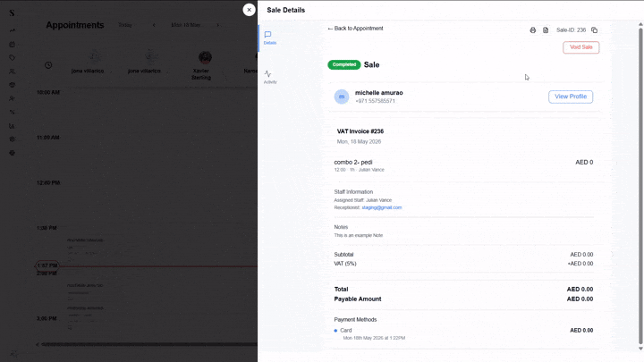The width and height of the screenshot is (644, 362).
Task: Click the Notes text 'This is an example Note'
Action: click(359, 235)
